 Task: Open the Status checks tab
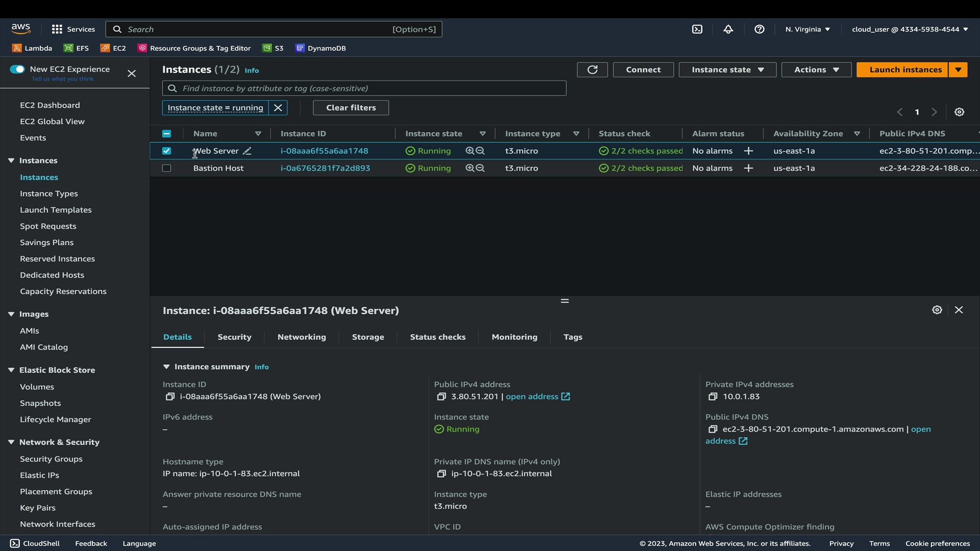[437, 337]
